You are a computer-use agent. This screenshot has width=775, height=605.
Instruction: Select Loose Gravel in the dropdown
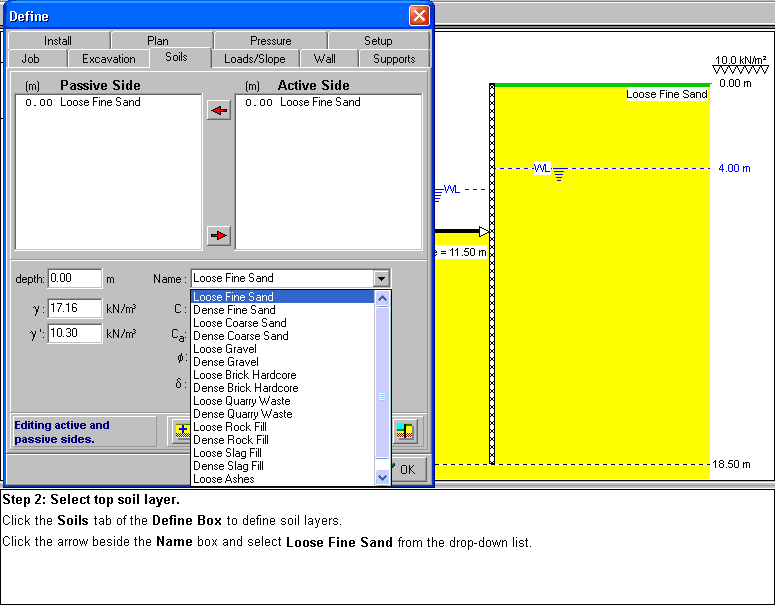point(224,349)
